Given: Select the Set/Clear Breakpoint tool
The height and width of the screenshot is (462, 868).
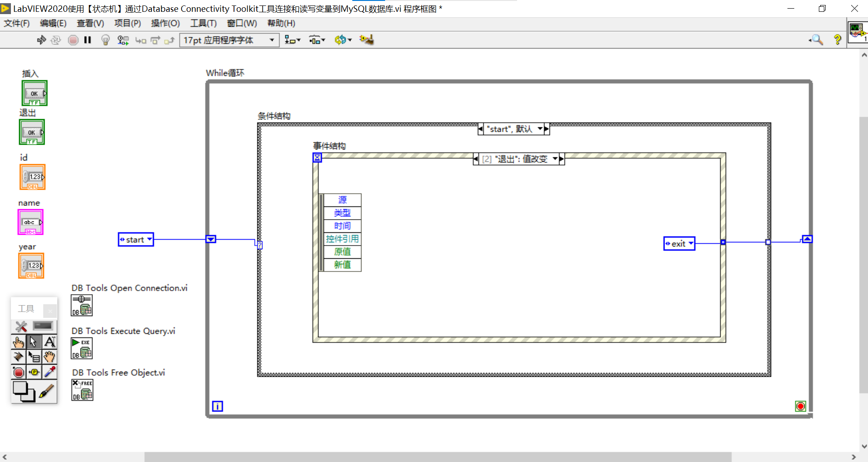Looking at the screenshot, I should coord(19,372).
